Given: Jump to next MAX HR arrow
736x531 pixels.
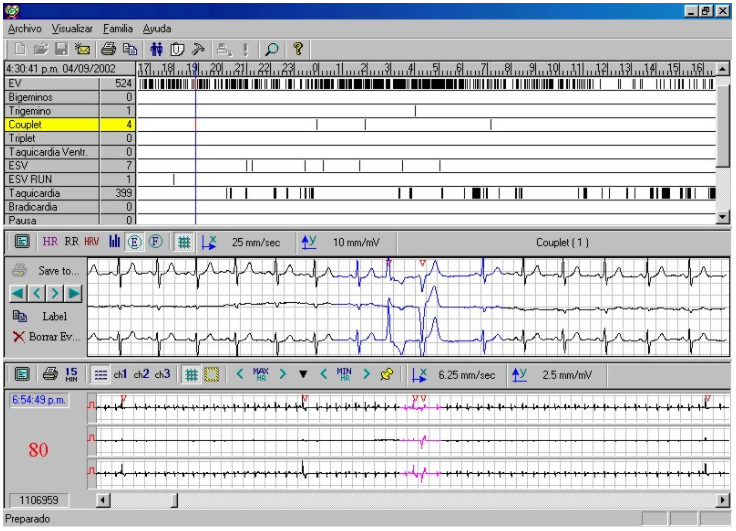Looking at the screenshot, I should click(x=283, y=374).
